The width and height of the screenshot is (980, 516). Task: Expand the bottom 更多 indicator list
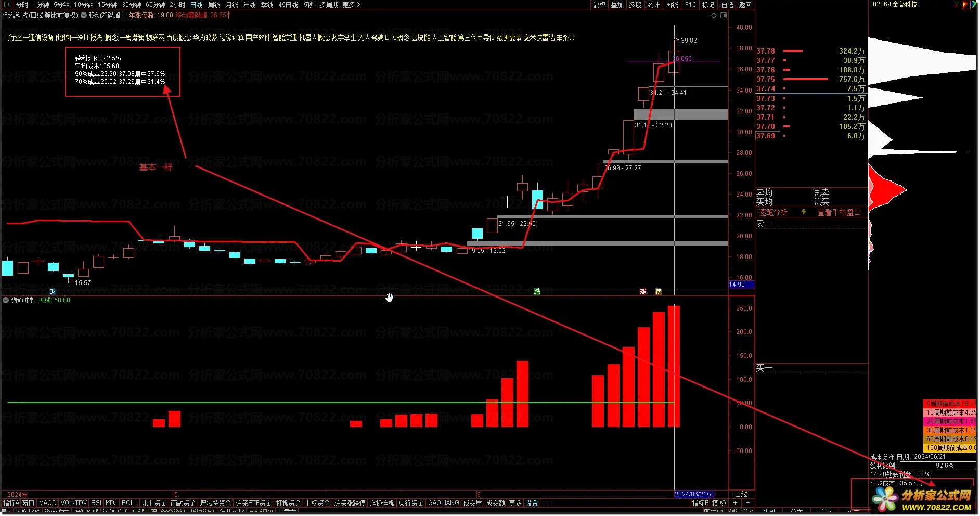coord(515,503)
